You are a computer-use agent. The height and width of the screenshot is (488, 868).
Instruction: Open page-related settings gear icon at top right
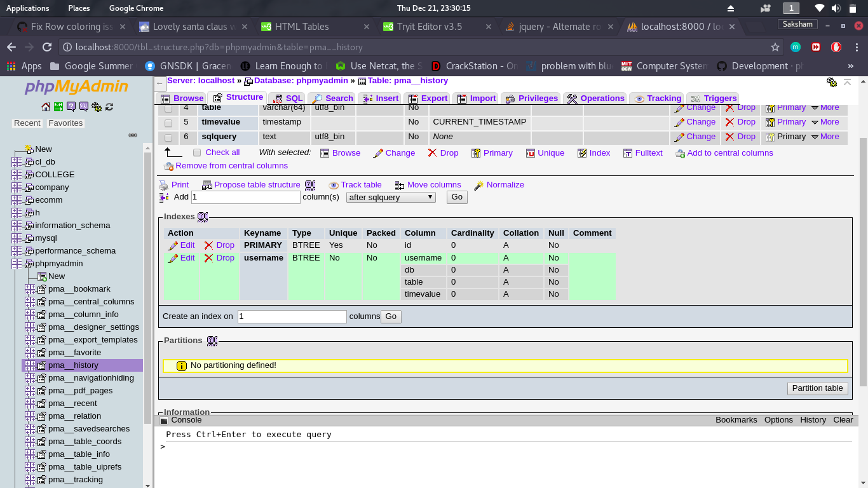coord(831,82)
